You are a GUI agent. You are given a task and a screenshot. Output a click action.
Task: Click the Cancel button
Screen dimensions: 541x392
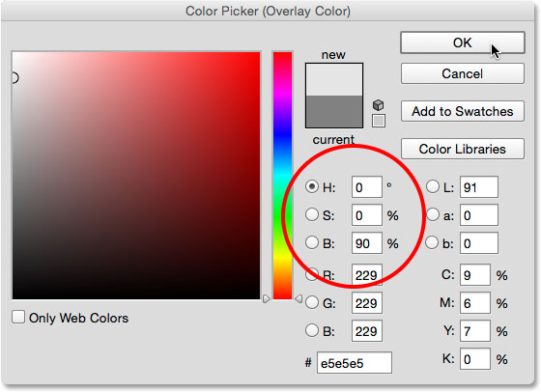pyautogui.click(x=463, y=73)
